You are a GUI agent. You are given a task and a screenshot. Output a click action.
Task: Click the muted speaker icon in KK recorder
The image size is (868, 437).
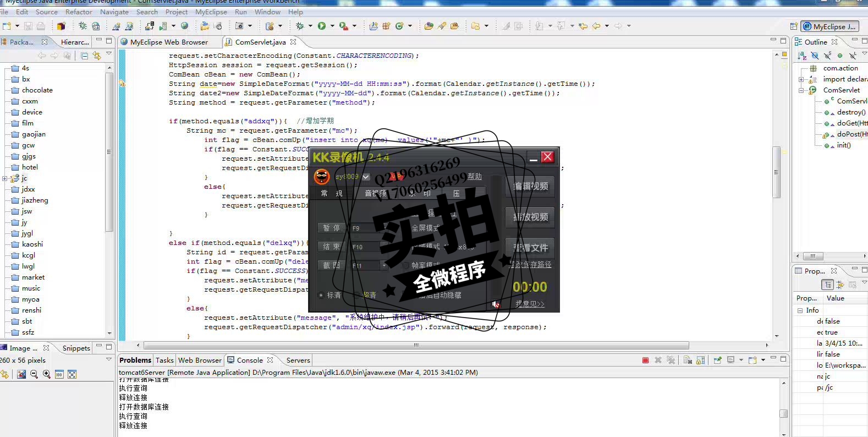496,304
